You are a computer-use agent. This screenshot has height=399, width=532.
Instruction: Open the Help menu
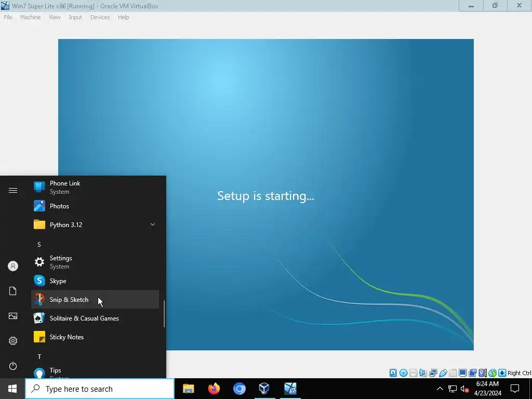(x=124, y=17)
